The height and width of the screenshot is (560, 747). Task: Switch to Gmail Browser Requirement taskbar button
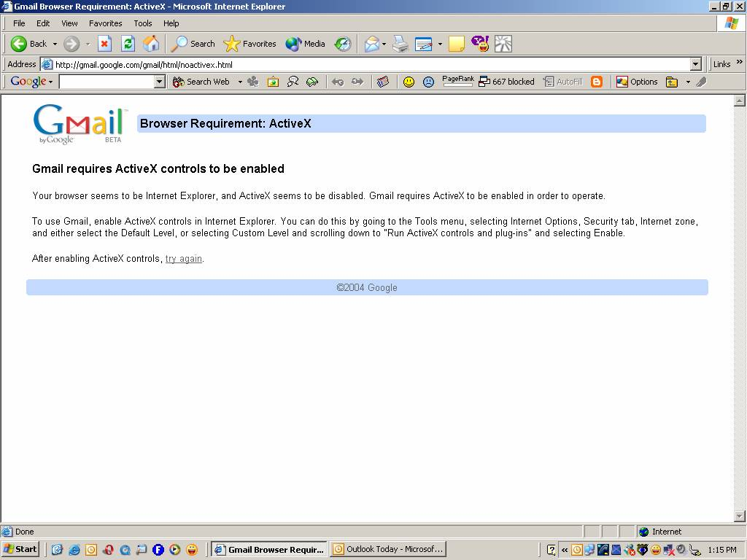coord(269,549)
